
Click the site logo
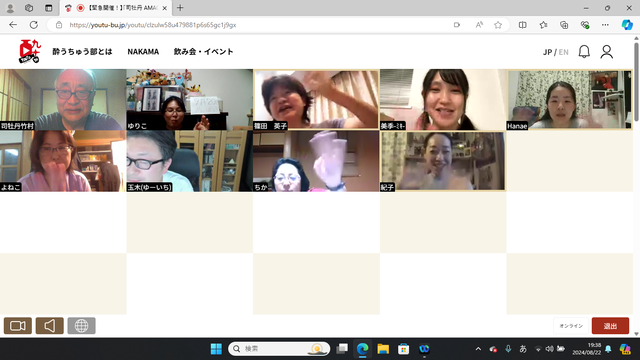[x=30, y=51]
